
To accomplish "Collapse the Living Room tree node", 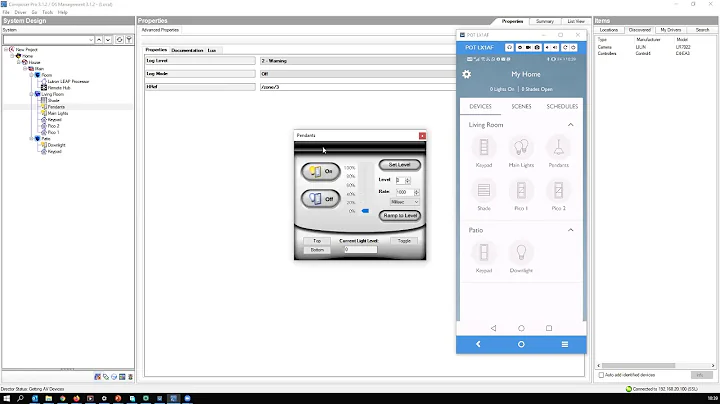I will coord(32,94).
